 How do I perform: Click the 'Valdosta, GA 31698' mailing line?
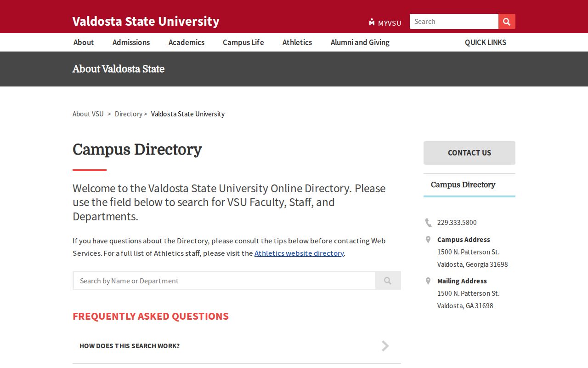[x=465, y=306]
